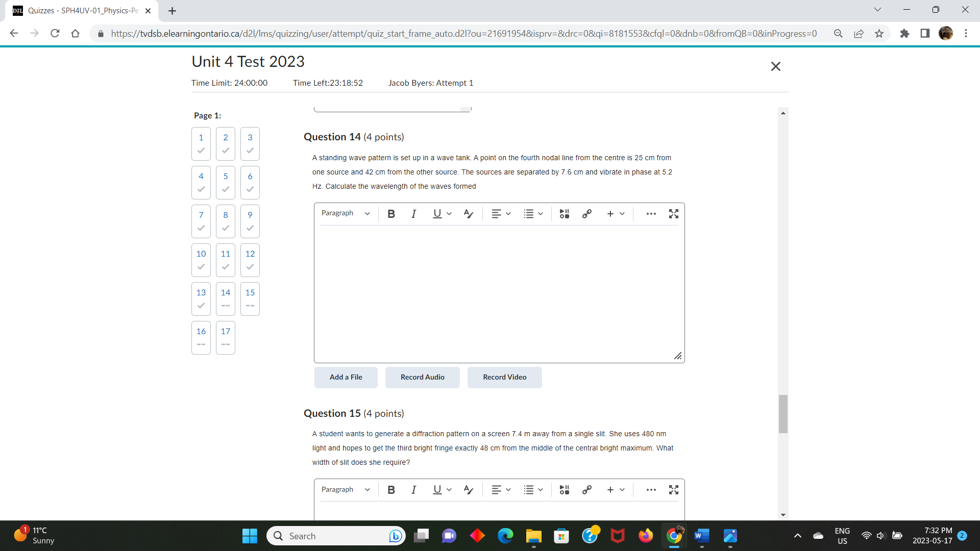The height and width of the screenshot is (551, 980).
Task: Apply italic formatting in the Question 14 editor
Action: tap(413, 213)
